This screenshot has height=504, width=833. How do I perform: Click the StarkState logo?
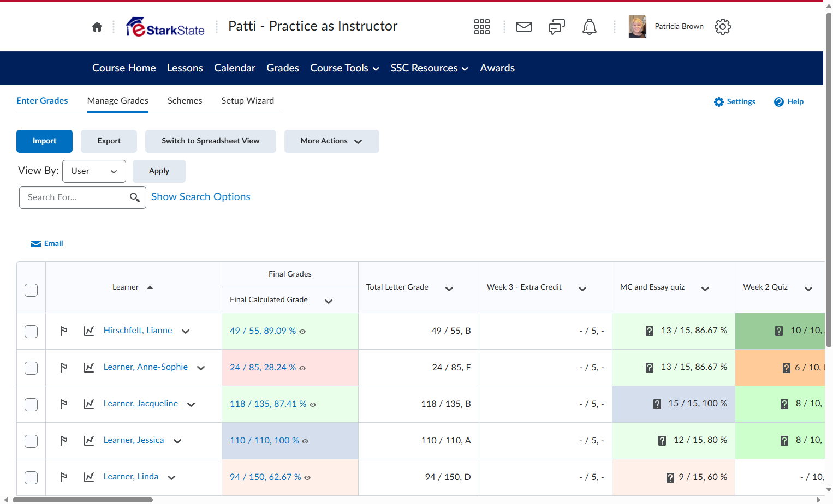click(x=165, y=27)
